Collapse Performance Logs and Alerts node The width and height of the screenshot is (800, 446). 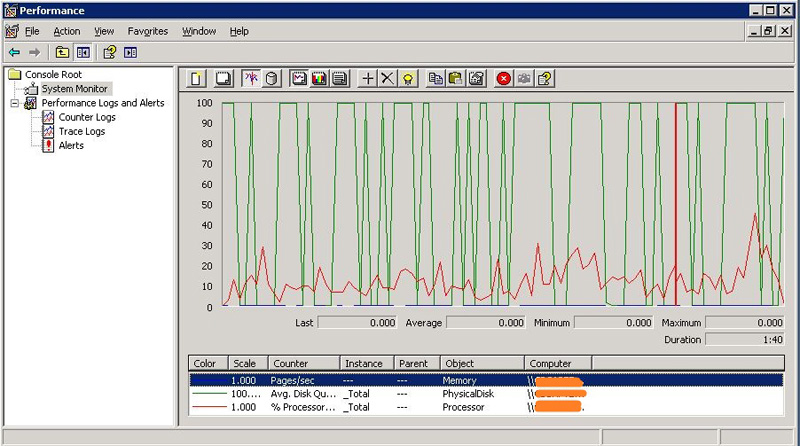pyautogui.click(x=15, y=103)
